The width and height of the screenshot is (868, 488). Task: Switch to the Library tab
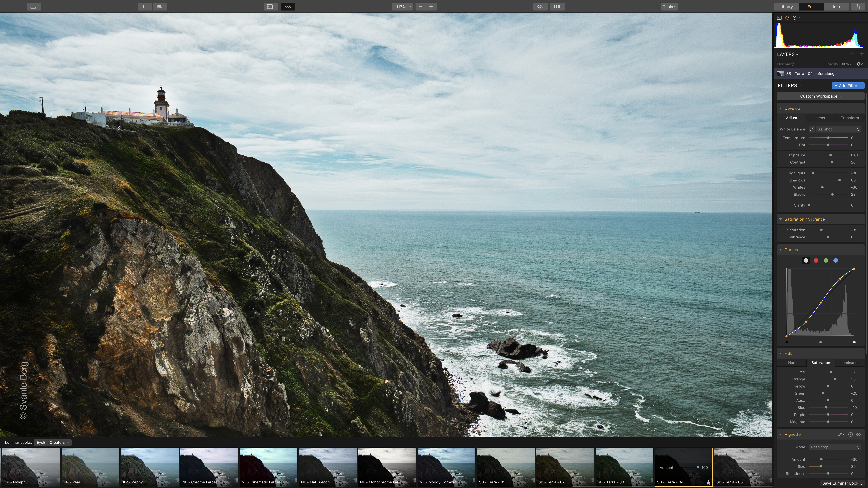click(786, 6)
